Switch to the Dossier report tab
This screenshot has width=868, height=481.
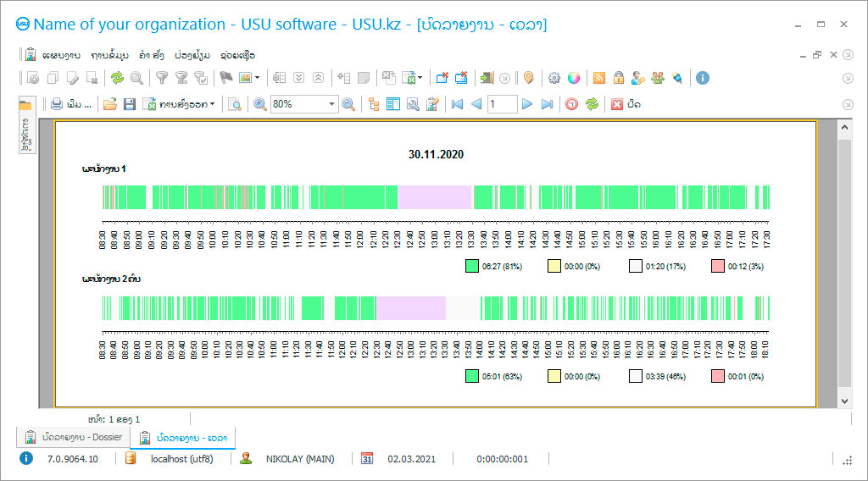74,438
